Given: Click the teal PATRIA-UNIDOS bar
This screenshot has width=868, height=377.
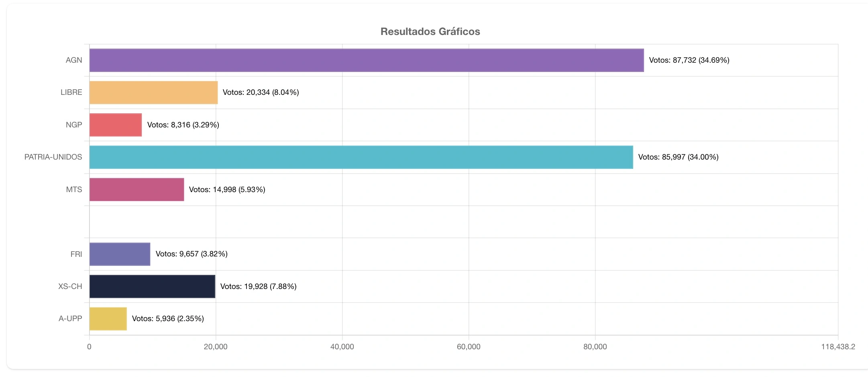Looking at the screenshot, I should coord(361,157).
